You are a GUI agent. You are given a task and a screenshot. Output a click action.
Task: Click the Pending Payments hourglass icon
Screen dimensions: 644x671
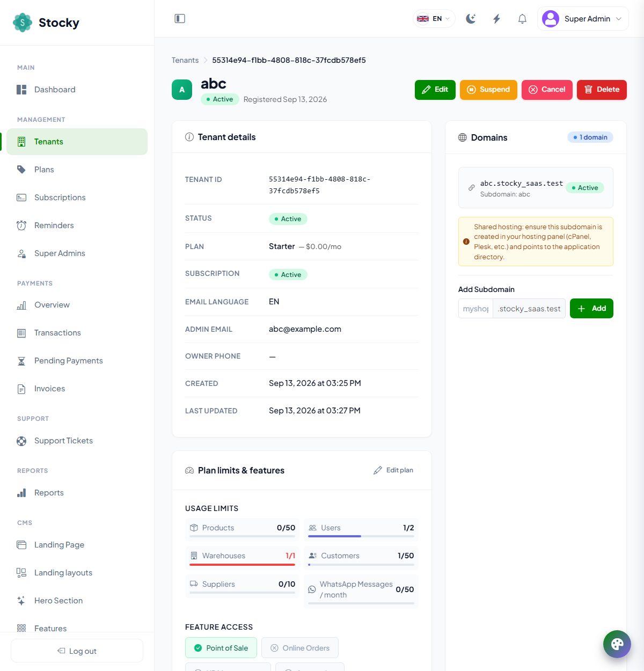click(x=21, y=361)
